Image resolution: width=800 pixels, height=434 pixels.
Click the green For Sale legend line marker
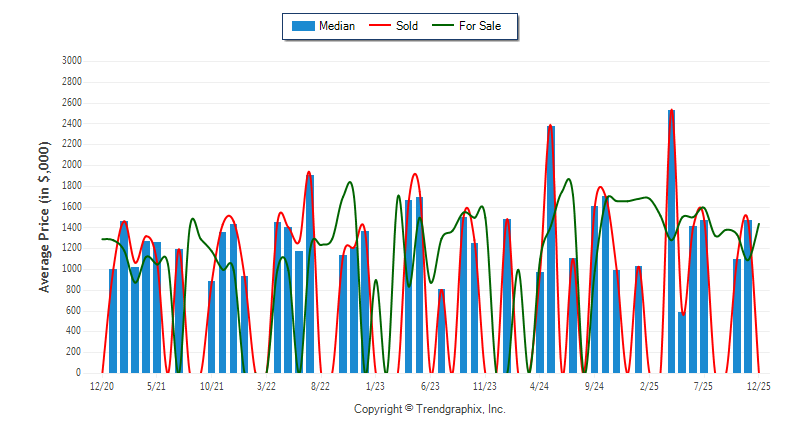pyautogui.click(x=444, y=26)
